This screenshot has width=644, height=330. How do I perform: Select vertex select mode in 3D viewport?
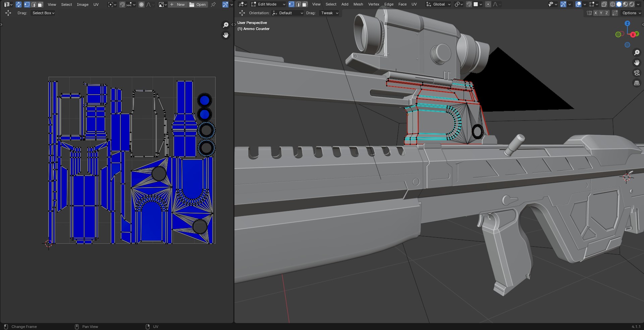click(291, 4)
